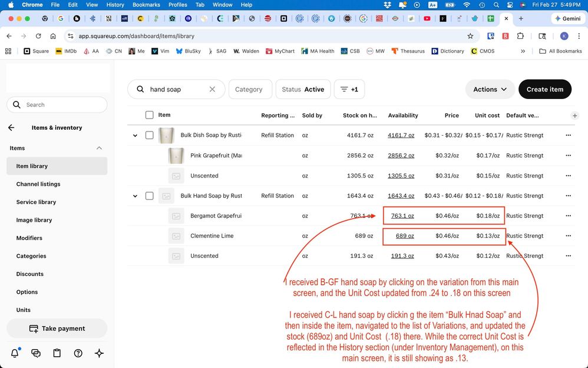The width and height of the screenshot is (588, 368).
Task: Select all items with header checkbox
Action: click(149, 115)
